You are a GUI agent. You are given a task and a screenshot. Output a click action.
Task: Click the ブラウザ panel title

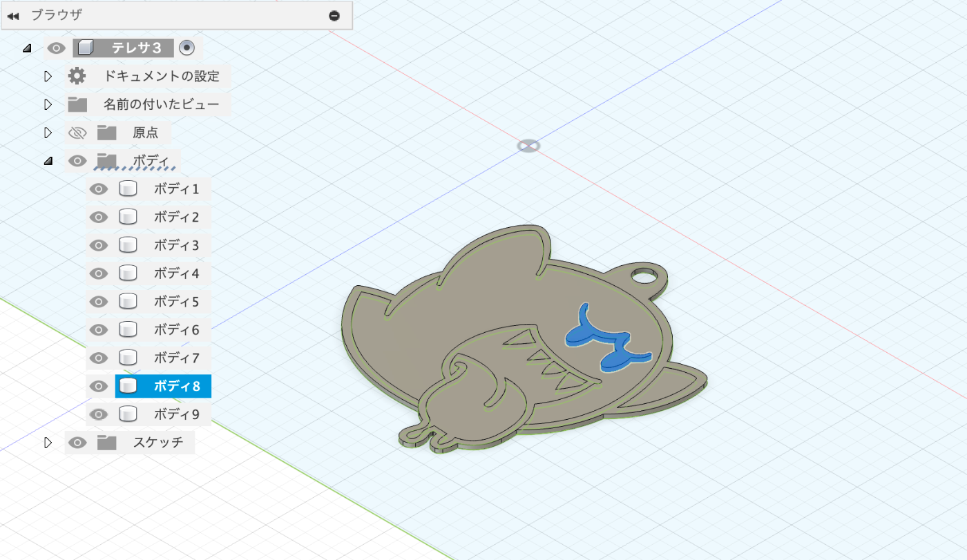(57, 15)
